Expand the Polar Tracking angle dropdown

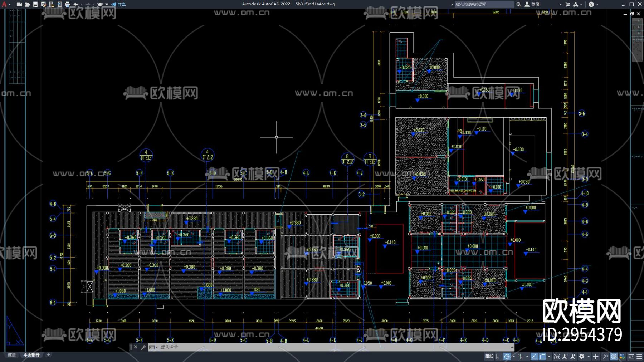pos(514,356)
